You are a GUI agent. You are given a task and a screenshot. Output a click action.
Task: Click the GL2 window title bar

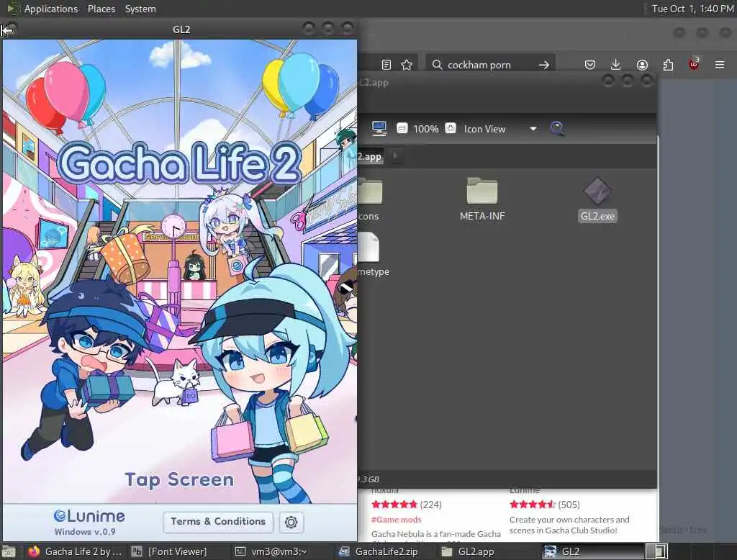click(x=181, y=30)
